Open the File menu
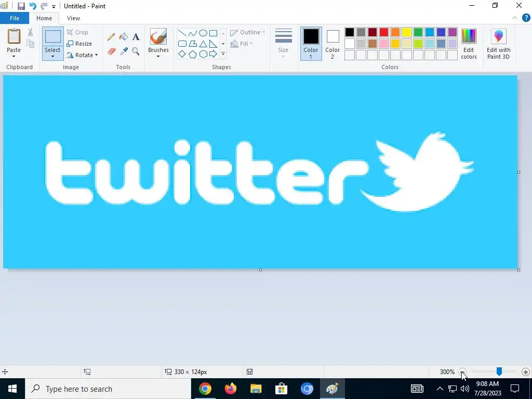This screenshot has height=399, width=532. click(x=15, y=18)
